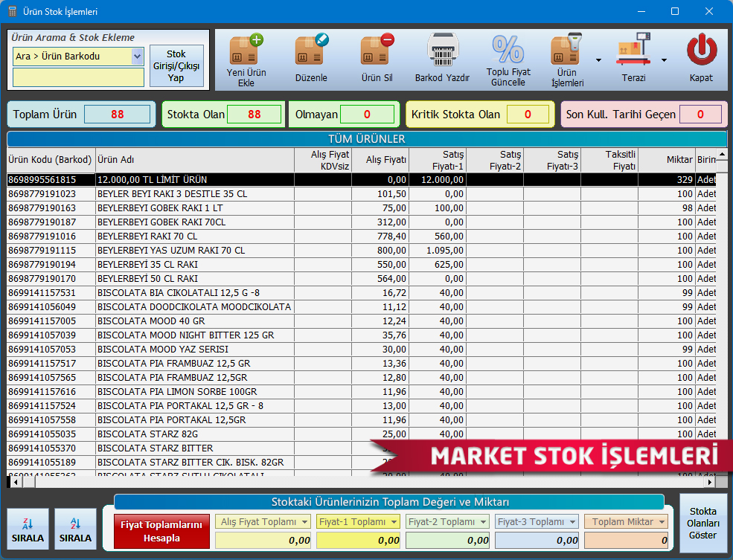Open Düzenle to edit the product
The width and height of the screenshot is (733, 560).
click(x=311, y=49)
